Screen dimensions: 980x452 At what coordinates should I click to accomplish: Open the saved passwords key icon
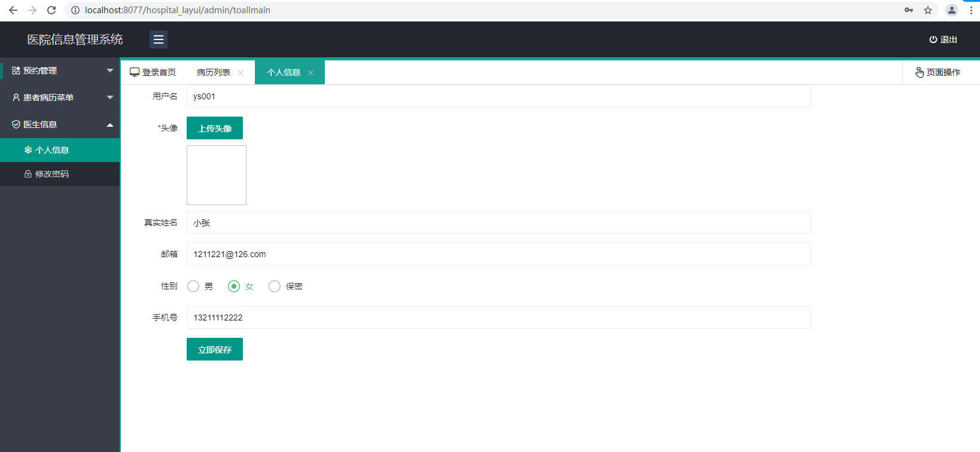pyautogui.click(x=909, y=10)
